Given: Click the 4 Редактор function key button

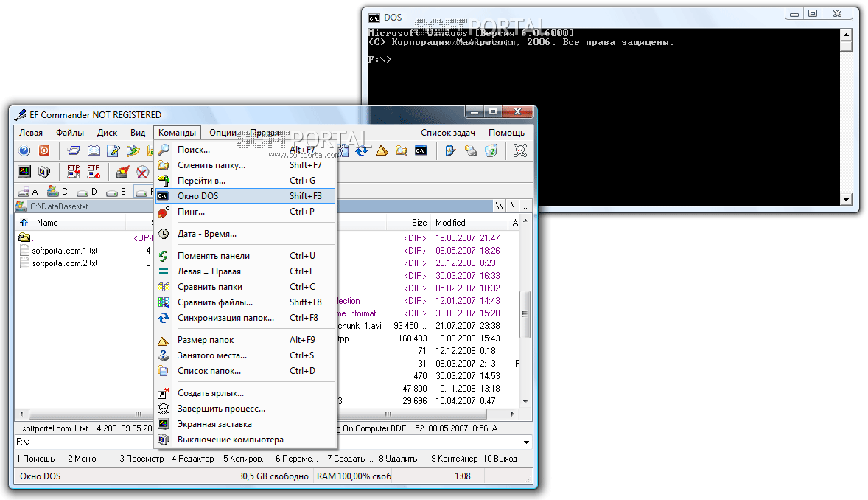Looking at the screenshot, I should coord(192,459).
